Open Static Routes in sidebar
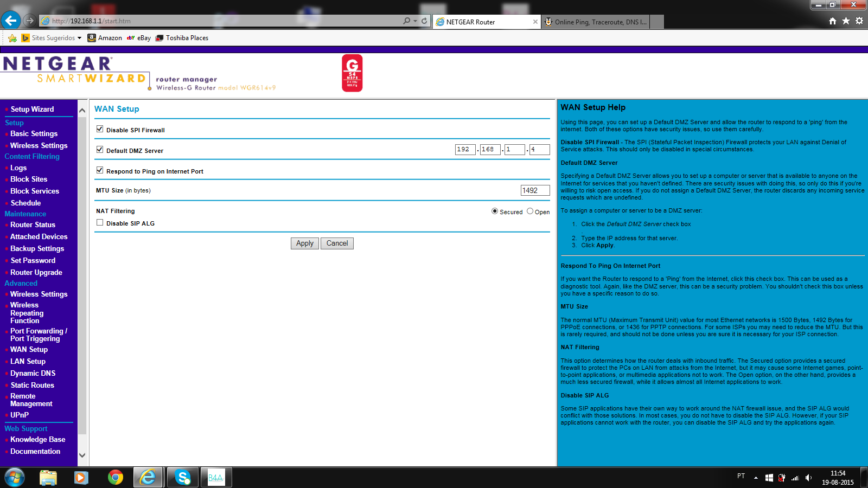The height and width of the screenshot is (488, 868). 32,385
